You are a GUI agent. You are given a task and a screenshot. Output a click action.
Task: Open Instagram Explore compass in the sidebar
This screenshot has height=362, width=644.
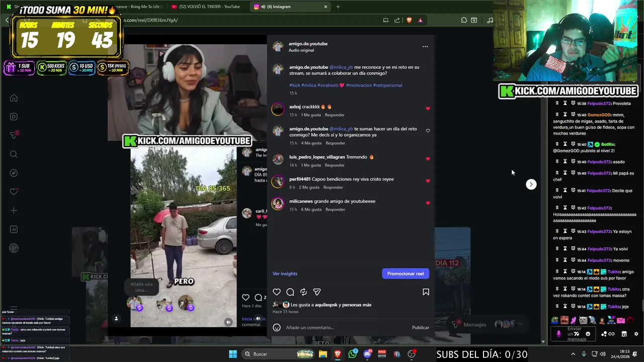[14, 173]
